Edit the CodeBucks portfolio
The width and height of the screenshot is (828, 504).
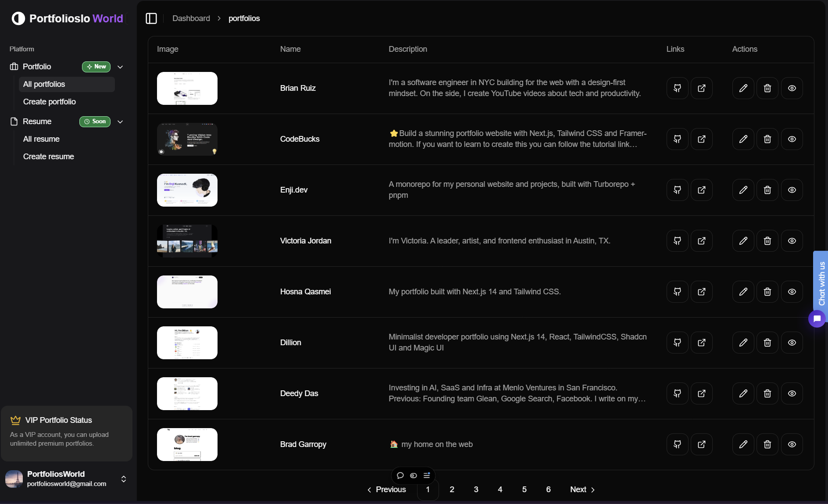743,139
